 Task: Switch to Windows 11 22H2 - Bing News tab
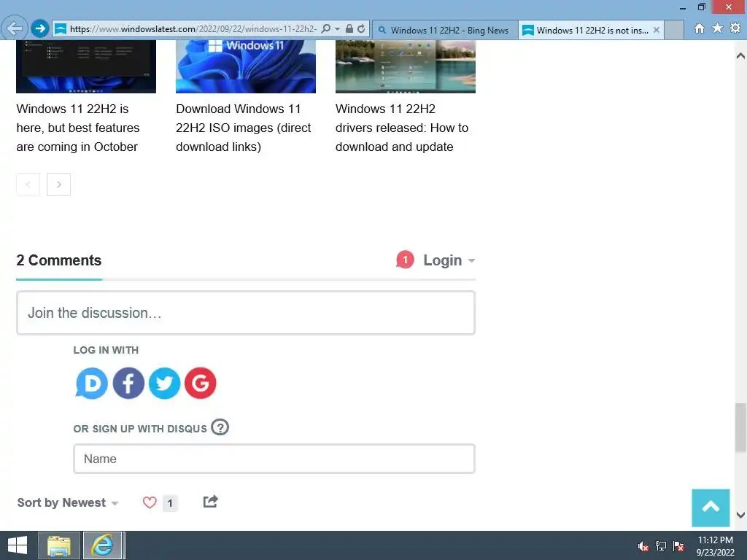445,30
